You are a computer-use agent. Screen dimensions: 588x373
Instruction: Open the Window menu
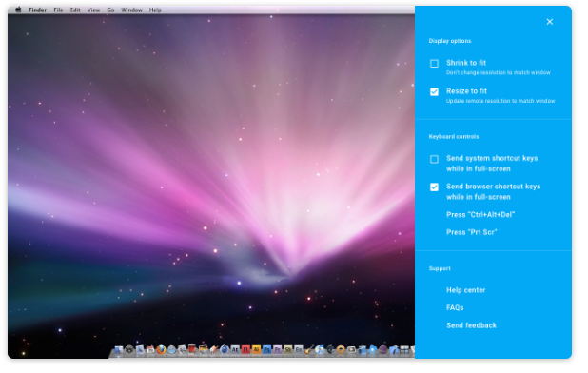coord(131,10)
